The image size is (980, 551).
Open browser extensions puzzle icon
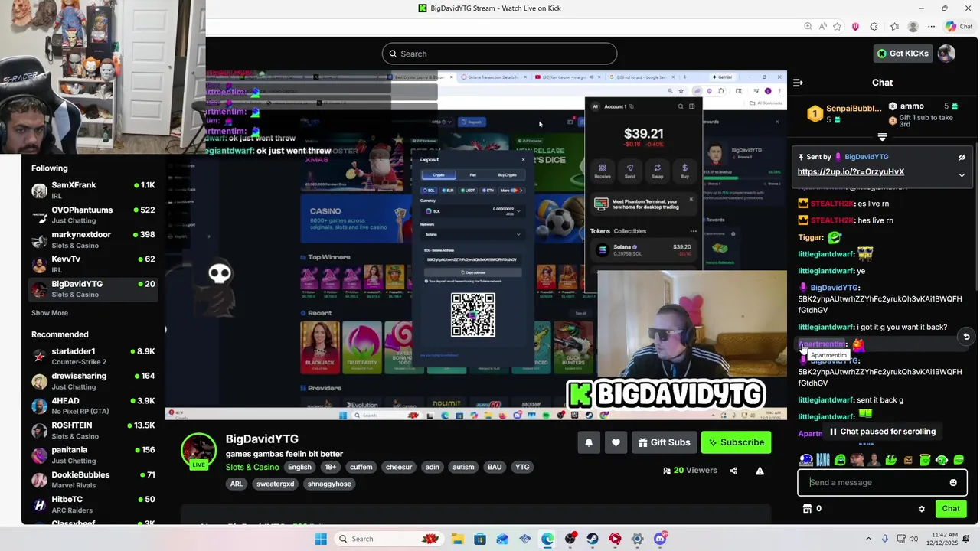pyautogui.click(x=874, y=27)
